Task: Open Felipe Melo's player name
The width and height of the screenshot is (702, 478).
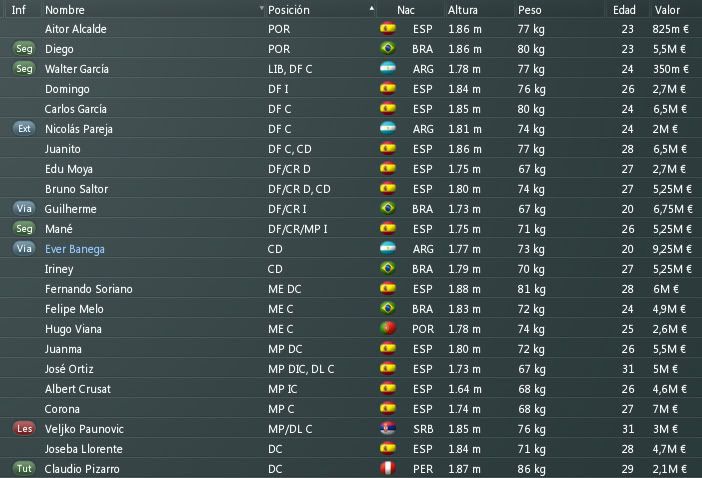Action: coord(74,309)
